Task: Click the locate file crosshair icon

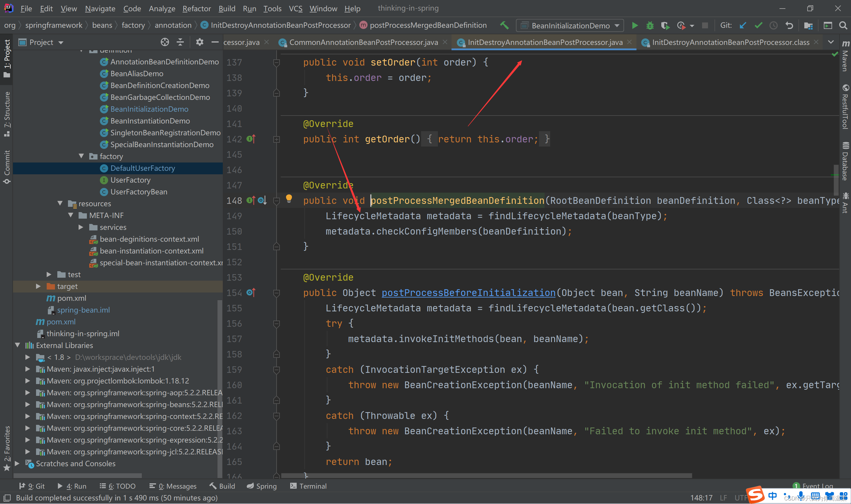Action: [165, 42]
